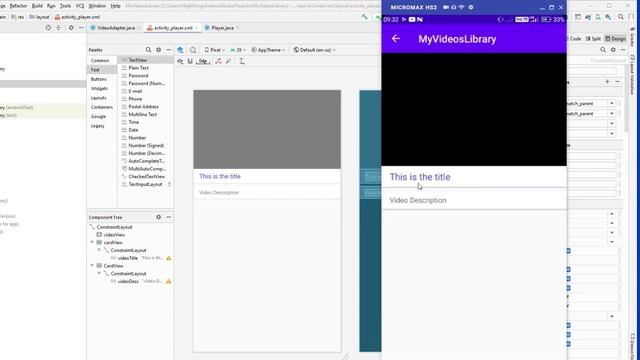Image resolution: width=640 pixels, height=360 pixels.
Task: Go back using the MyVideosLibrary back arrow
Action: click(x=396, y=39)
